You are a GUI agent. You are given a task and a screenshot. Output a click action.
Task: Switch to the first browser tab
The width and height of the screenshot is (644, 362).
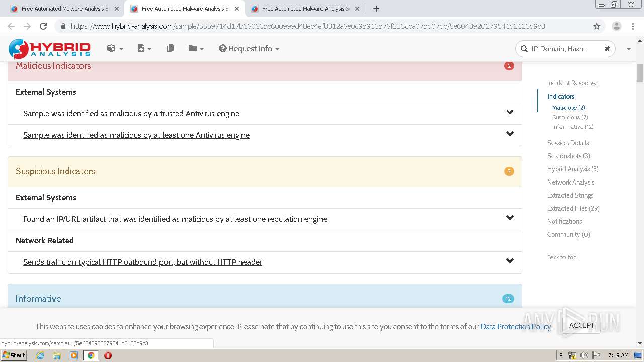coord(64,9)
